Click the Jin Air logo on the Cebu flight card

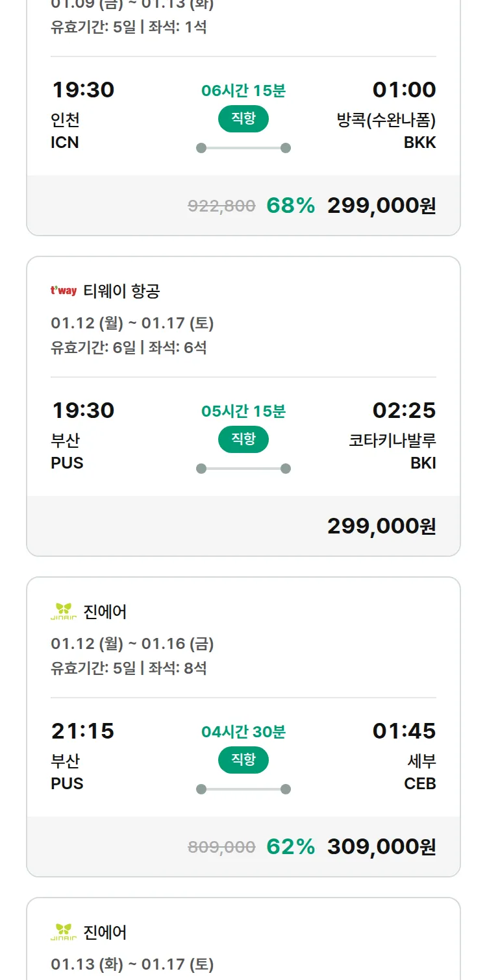coord(64,611)
